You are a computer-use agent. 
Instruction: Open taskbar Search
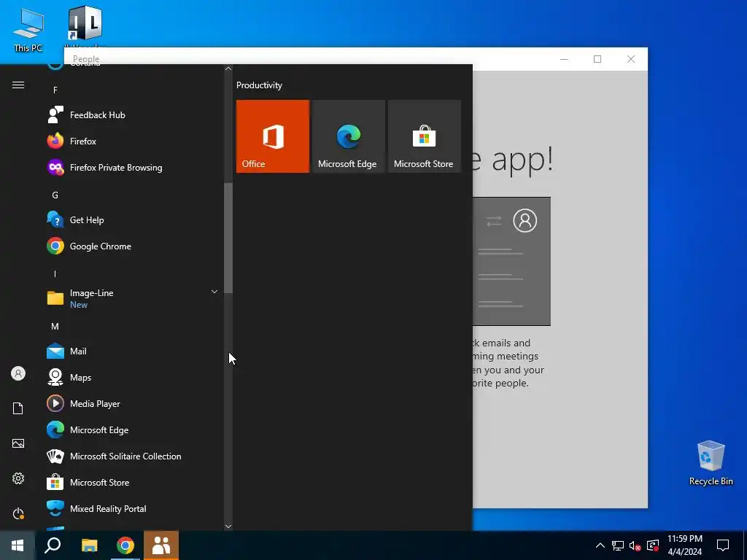click(x=53, y=545)
